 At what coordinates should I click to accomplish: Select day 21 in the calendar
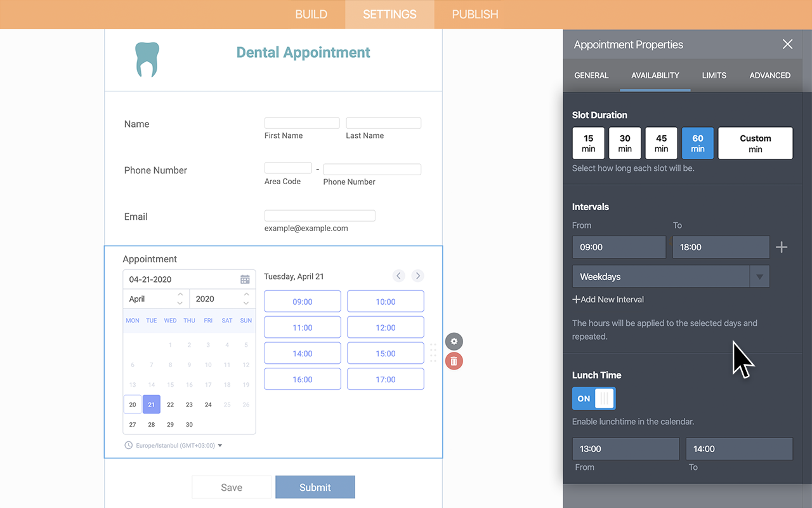(x=152, y=404)
